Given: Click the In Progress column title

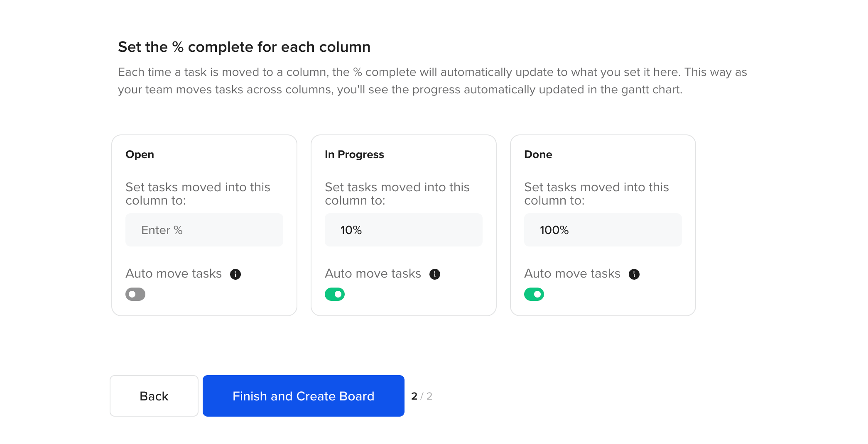Looking at the screenshot, I should (x=354, y=154).
